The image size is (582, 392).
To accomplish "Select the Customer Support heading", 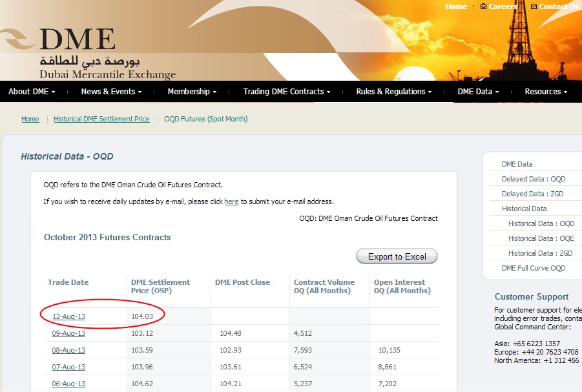I will click(x=532, y=296).
